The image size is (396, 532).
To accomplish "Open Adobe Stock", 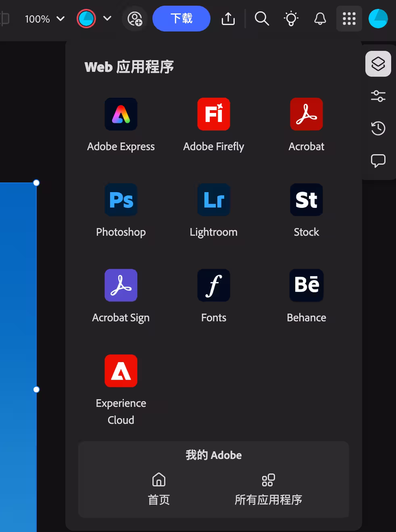I will click(306, 200).
